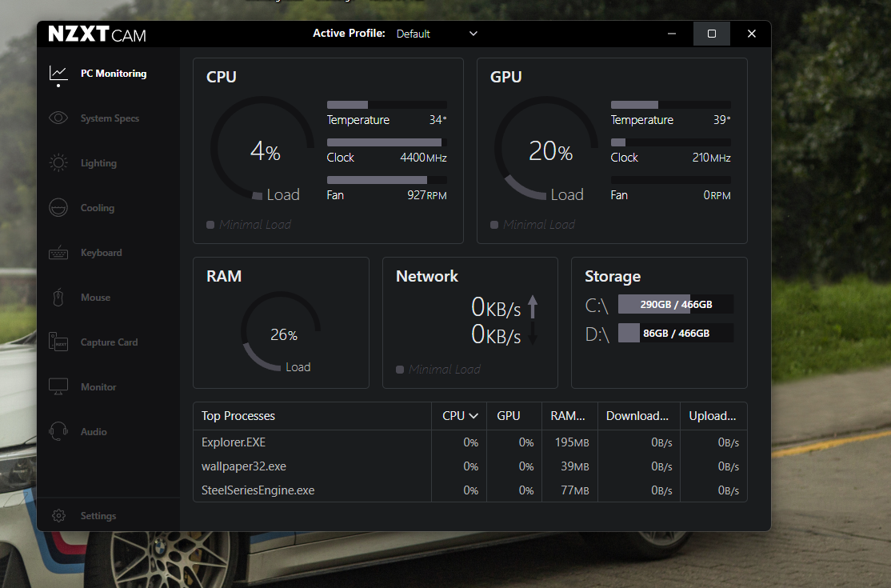
Task: Click the Audio headset icon
Action: (58, 431)
